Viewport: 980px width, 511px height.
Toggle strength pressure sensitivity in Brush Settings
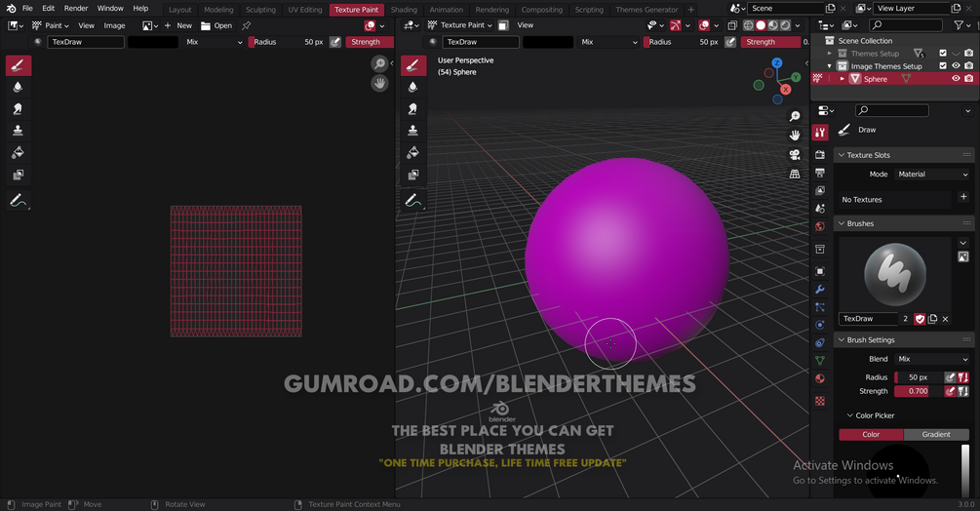coord(950,391)
